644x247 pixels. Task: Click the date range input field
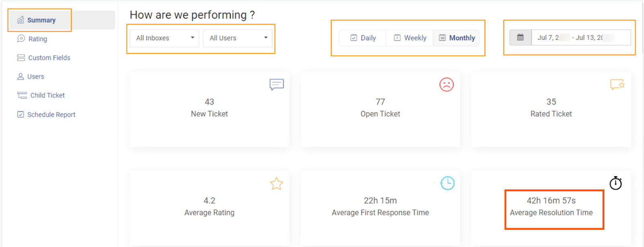tap(580, 37)
